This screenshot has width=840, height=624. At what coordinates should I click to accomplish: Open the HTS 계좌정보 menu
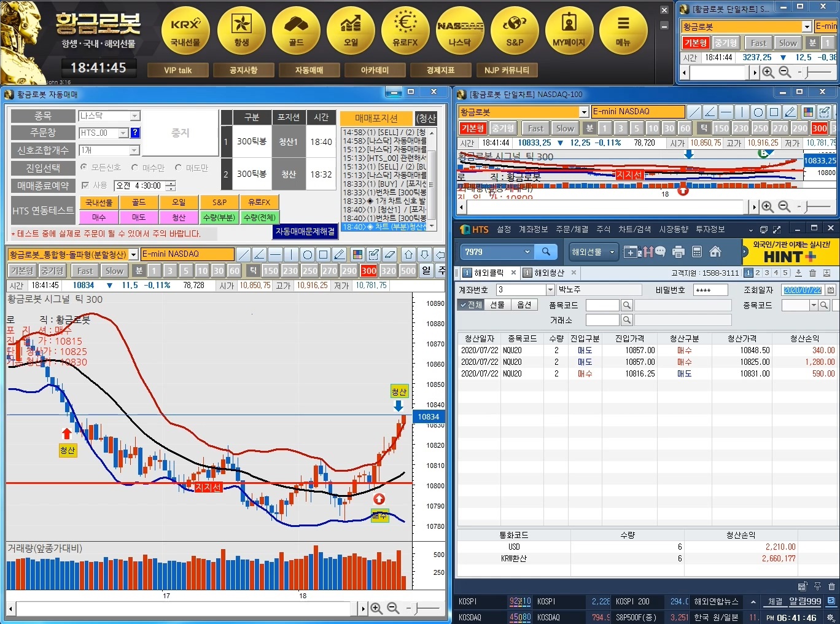point(533,229)
